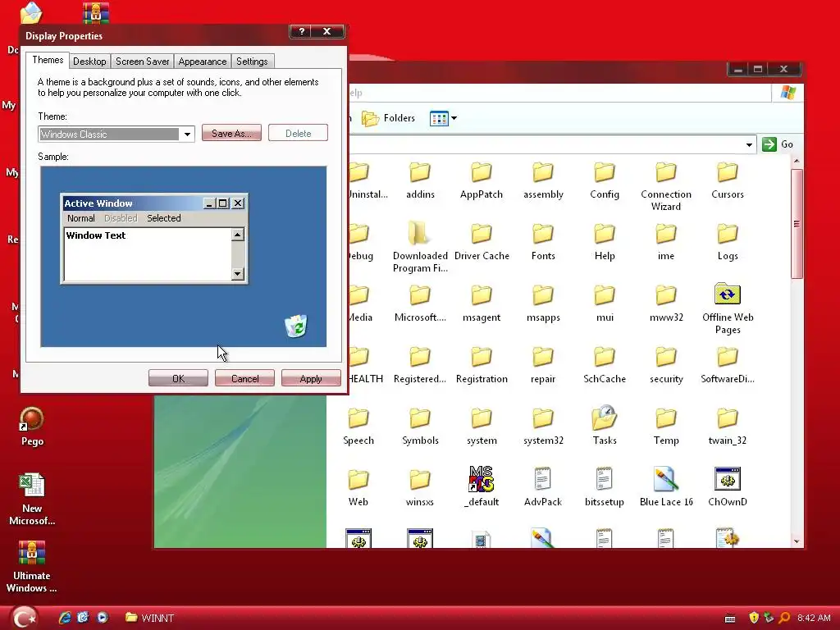
Task: Select the Config folder
Action: [605, 181]
